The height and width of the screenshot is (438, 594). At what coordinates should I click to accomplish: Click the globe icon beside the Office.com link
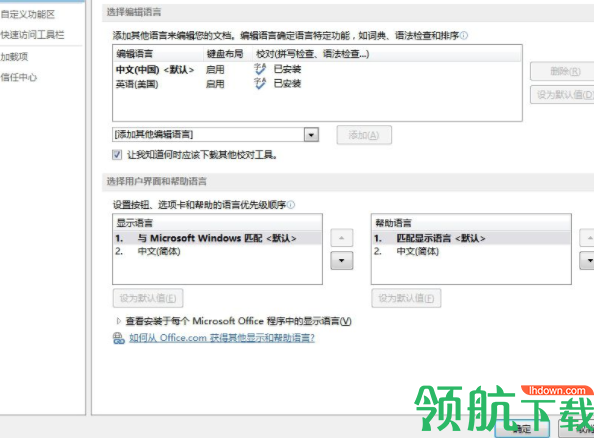pos(119,338)
